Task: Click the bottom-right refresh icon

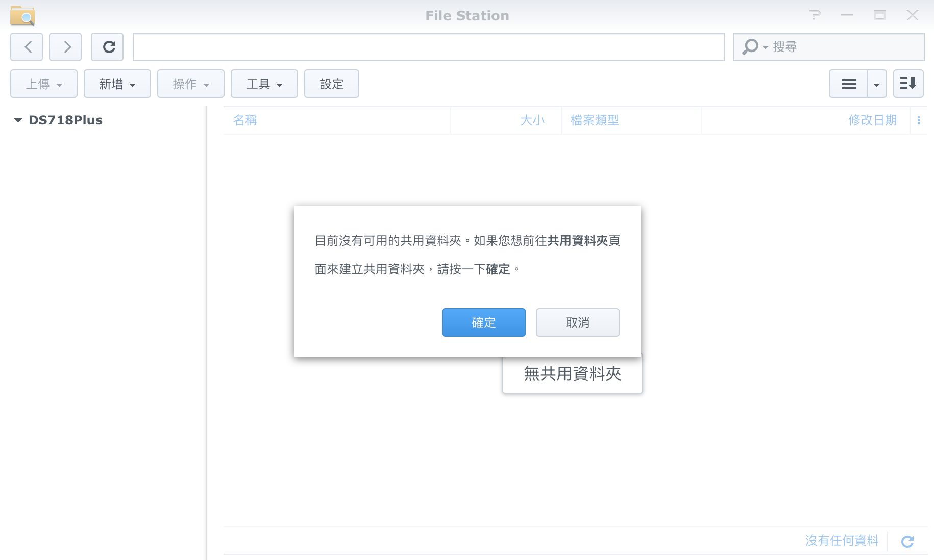Action: point(907,541)
